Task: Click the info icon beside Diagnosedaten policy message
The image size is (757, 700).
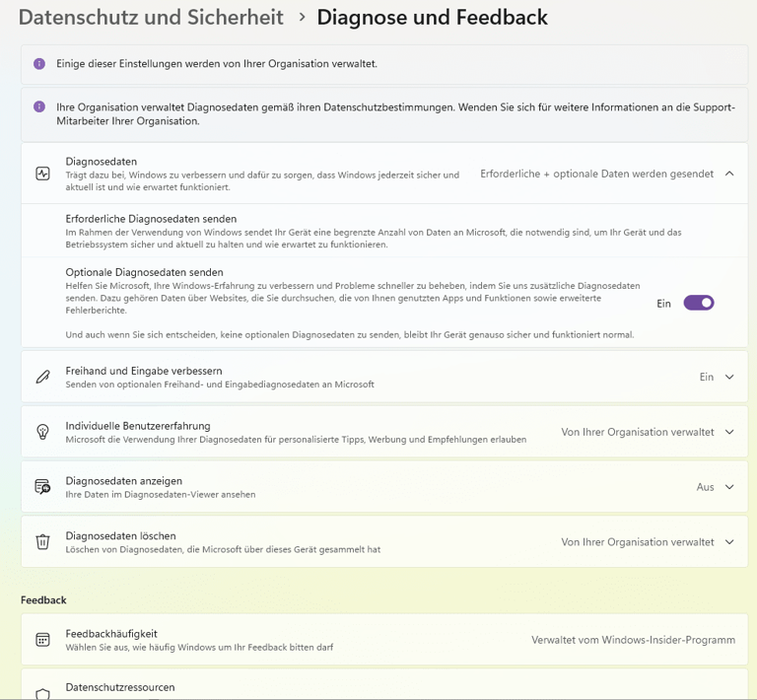Action: (39, 106)
